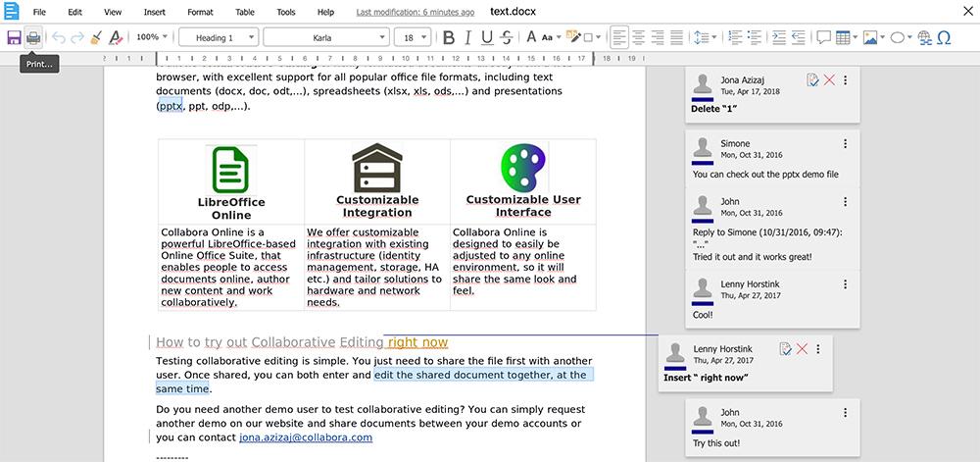The image size is (980, 462).
Task: Accept Jona Azizaj's tracked change
Action: (812, 80)
